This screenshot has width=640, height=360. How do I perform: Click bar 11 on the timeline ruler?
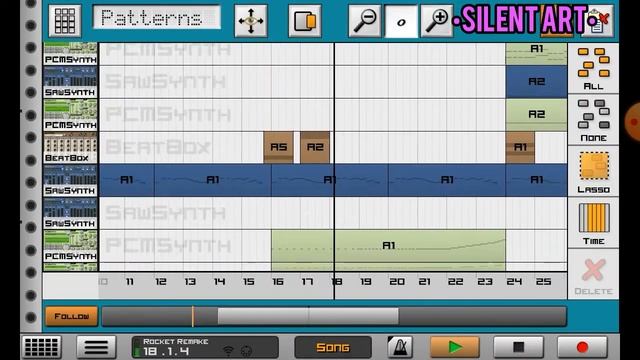pyautogui.click(x=130, y=282)
